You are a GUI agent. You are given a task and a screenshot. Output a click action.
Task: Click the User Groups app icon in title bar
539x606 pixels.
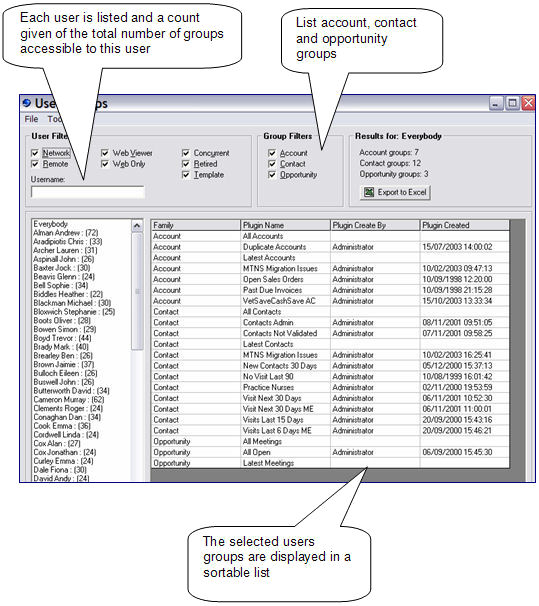click(x=27, y=103)
